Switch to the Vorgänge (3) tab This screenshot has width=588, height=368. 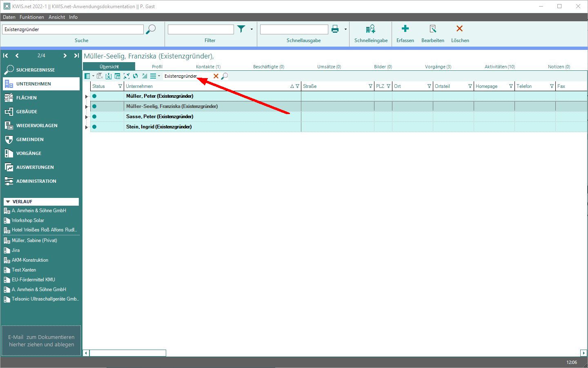[438, 67]
